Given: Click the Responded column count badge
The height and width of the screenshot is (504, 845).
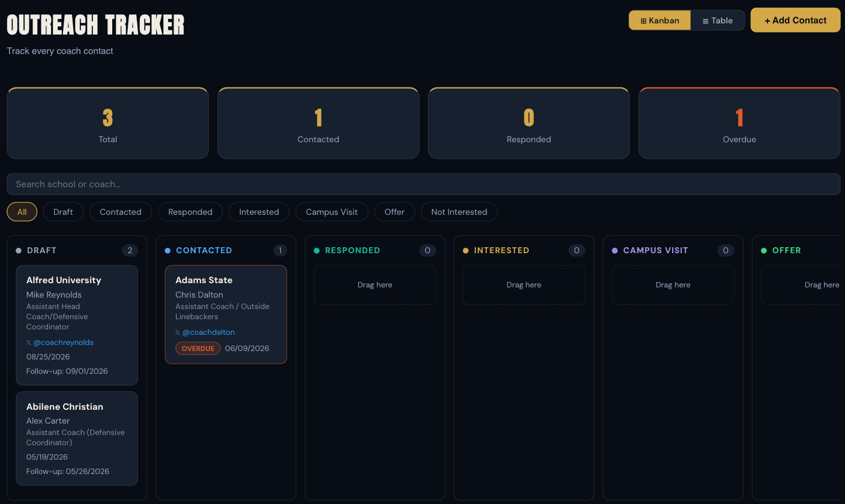Looking at the screenshot, I should 427,250.
